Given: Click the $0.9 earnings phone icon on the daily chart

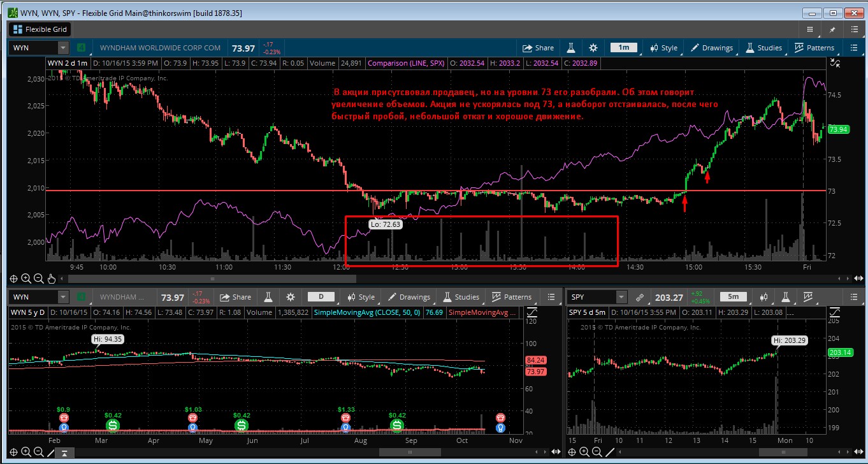Looking at the screenshot, I should tap(64, 418).
